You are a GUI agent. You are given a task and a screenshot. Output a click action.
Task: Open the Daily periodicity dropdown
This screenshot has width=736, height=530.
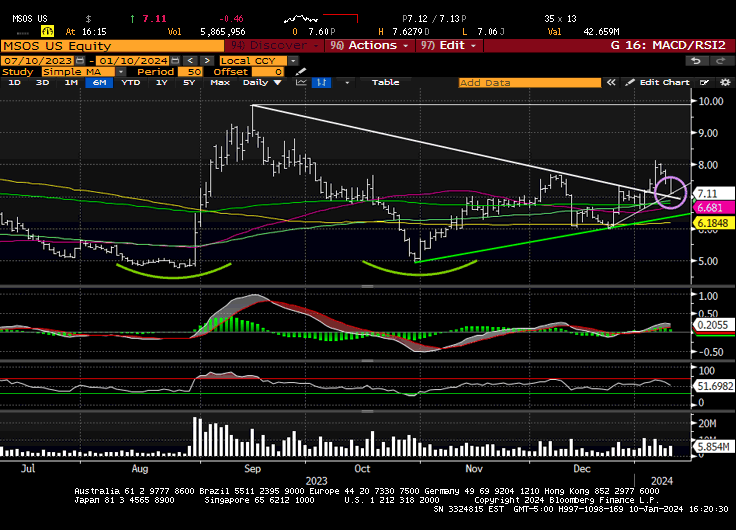click(x=262, y=83)
